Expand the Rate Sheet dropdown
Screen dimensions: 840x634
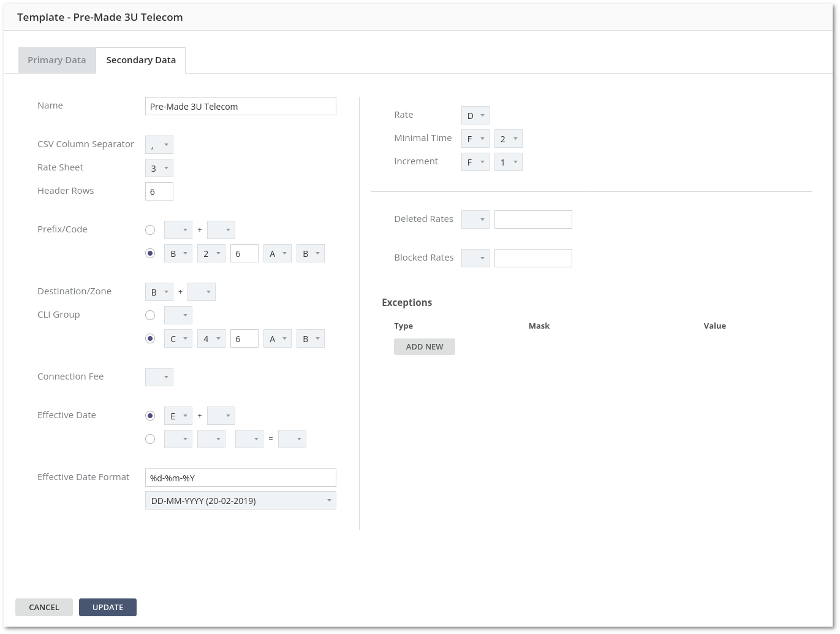[x=159, y=169]
